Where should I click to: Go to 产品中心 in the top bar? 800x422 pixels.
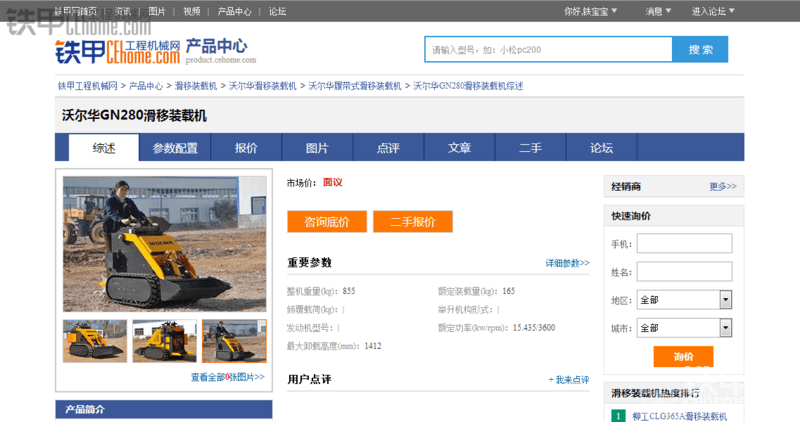234,11
